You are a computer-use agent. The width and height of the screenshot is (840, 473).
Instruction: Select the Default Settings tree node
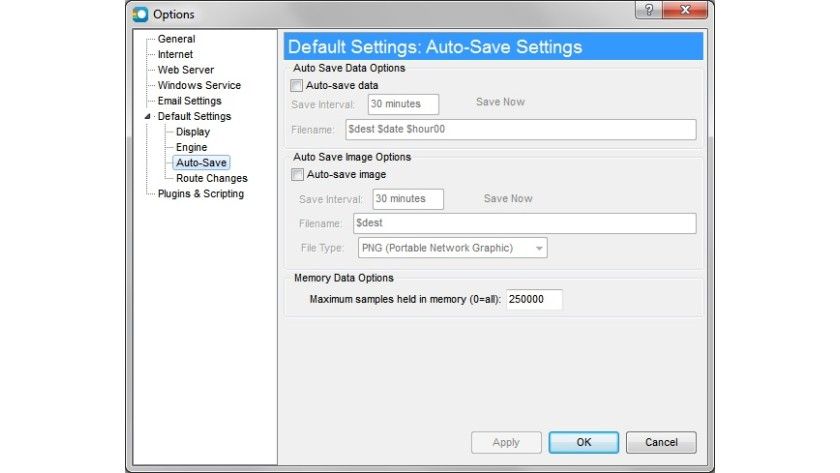[x=194, y=117]
